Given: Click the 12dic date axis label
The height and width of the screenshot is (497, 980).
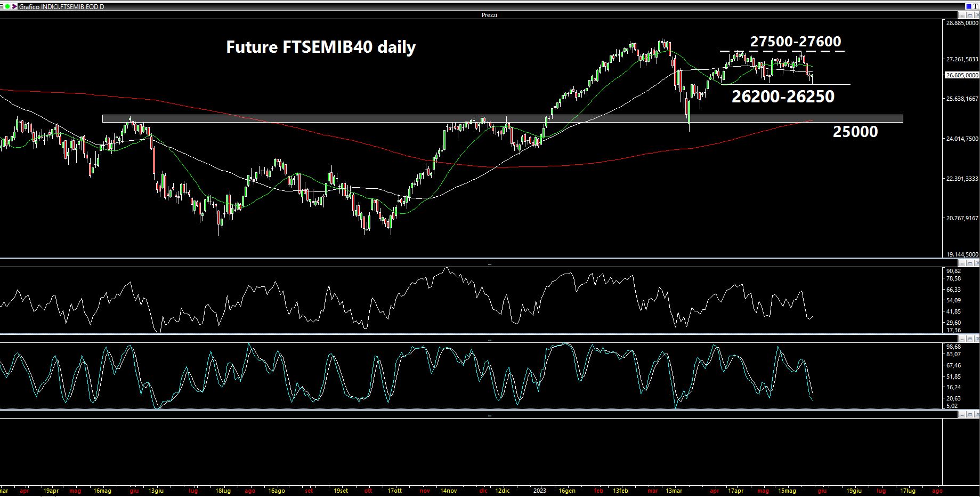Looking at the screenshot, I should coord(503,491).
